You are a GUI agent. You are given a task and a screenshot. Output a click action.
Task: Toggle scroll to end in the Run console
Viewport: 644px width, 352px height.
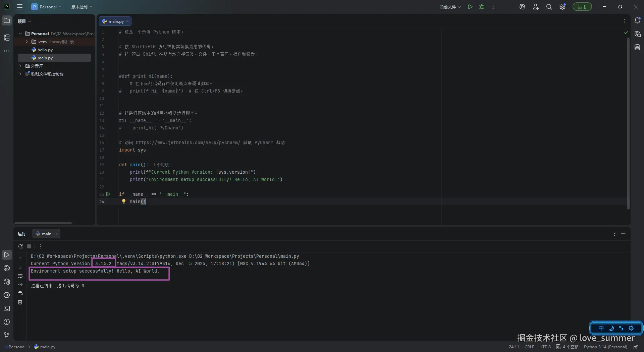pyautogui.click(x=20, y=285)
